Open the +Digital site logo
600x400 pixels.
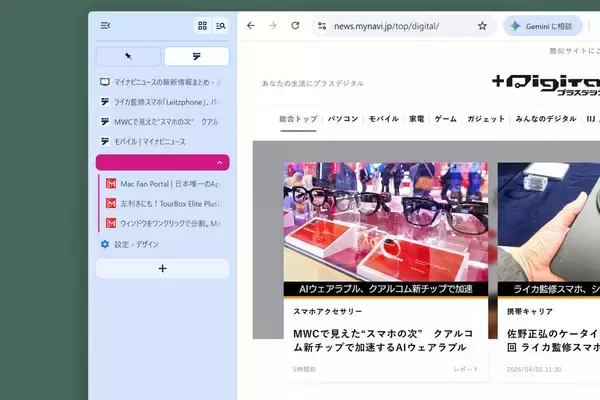[546, 84]
